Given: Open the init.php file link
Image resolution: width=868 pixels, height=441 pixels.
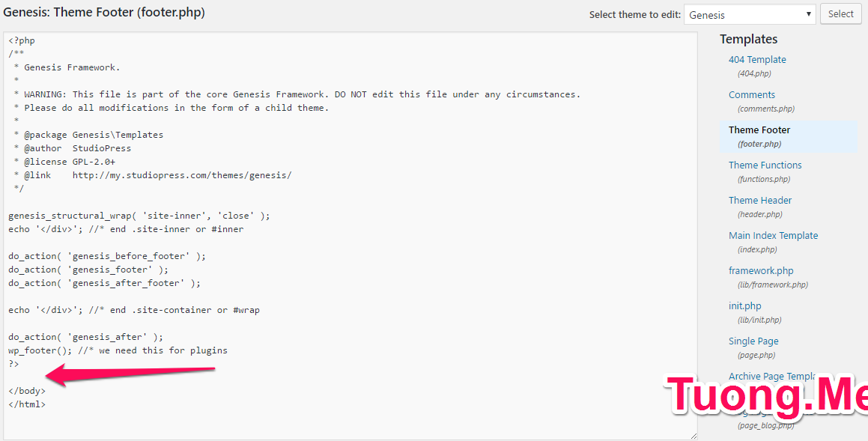Looking at the screenshot, I should click(745, 306).
